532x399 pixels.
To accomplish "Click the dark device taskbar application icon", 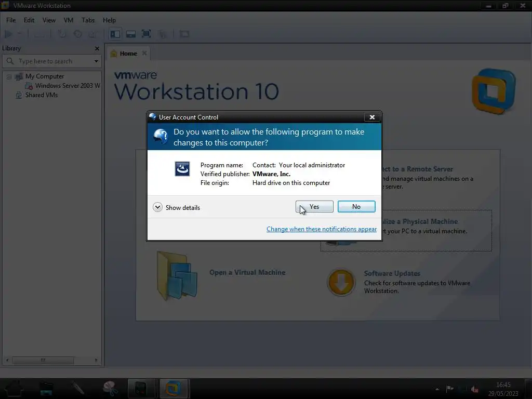I will [x=141, y=389].
